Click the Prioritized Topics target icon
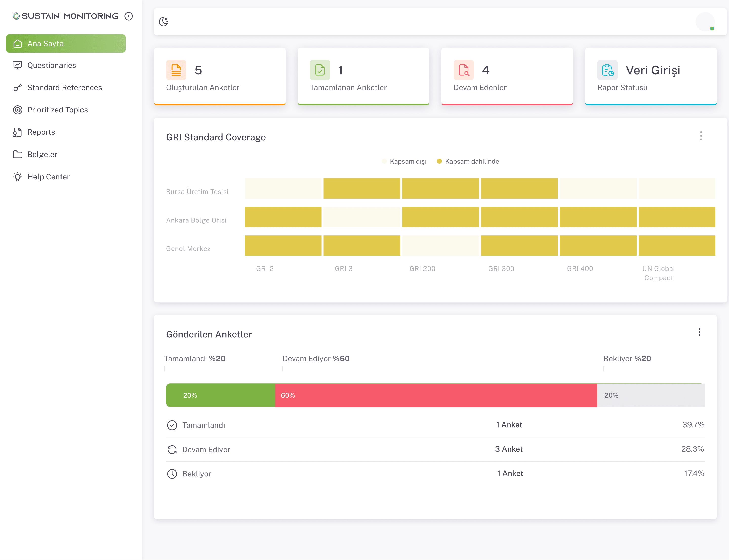This screenshot has width=729, height=560. pos(18,110)
